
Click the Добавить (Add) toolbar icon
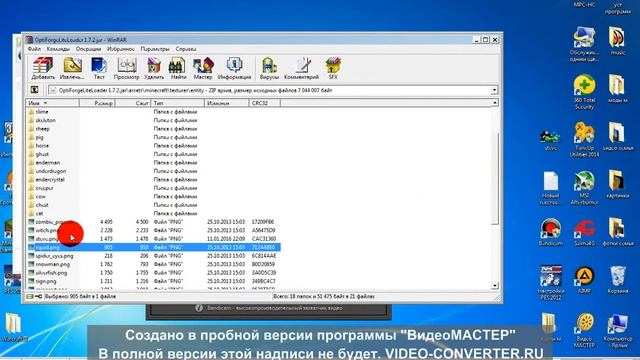pyautogui.click(x=43, y=68)
